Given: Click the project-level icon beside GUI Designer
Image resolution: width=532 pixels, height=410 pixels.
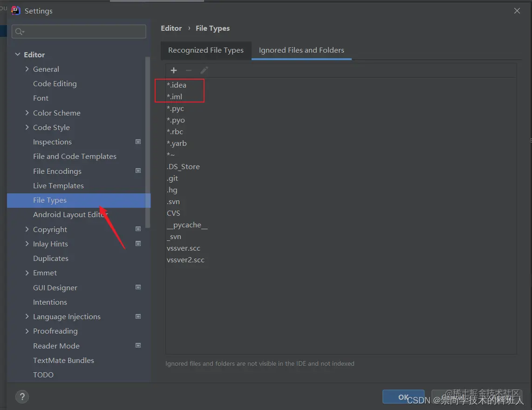Looking at the screenshot, I should (138, 287).
